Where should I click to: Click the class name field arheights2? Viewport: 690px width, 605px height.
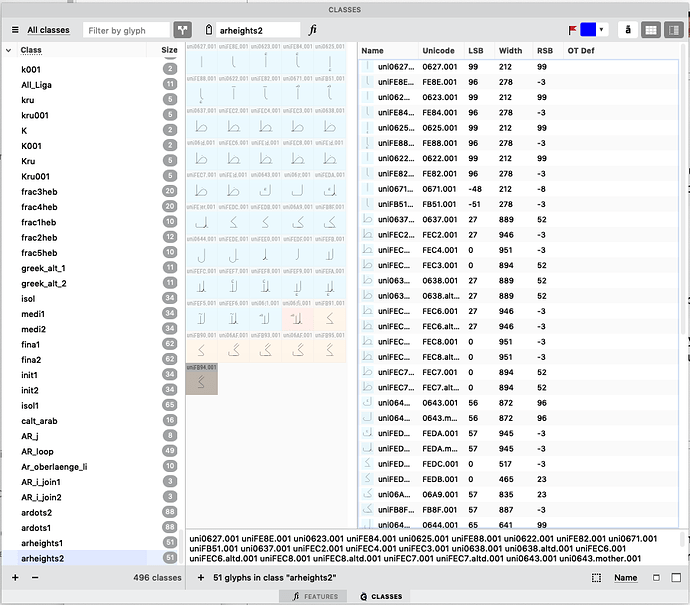point(258,30)
